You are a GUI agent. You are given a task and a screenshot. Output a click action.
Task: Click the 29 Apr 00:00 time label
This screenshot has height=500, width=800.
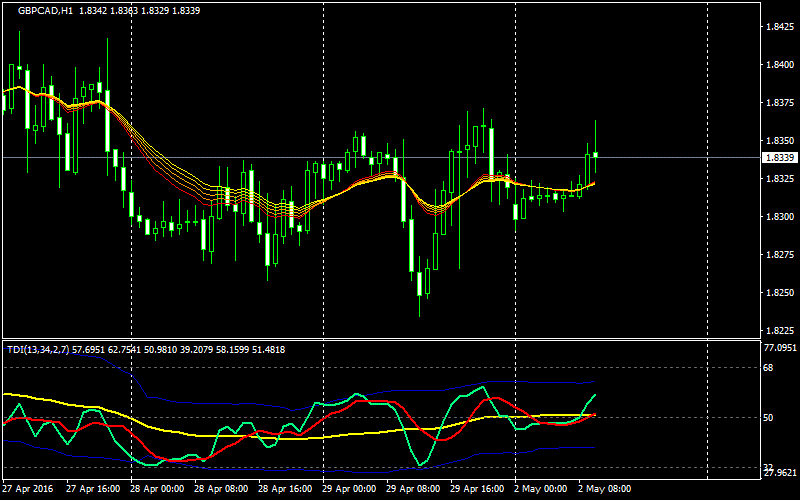point(349,489)
